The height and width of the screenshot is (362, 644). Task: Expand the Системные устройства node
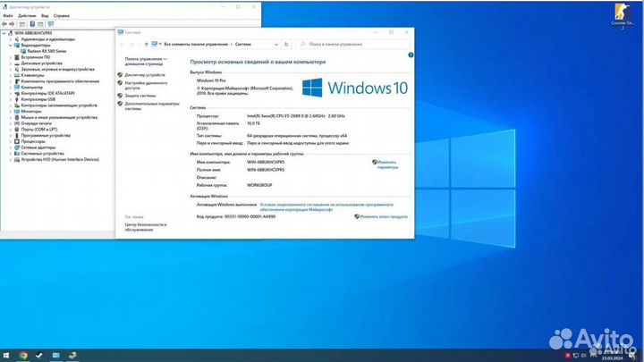10,154
